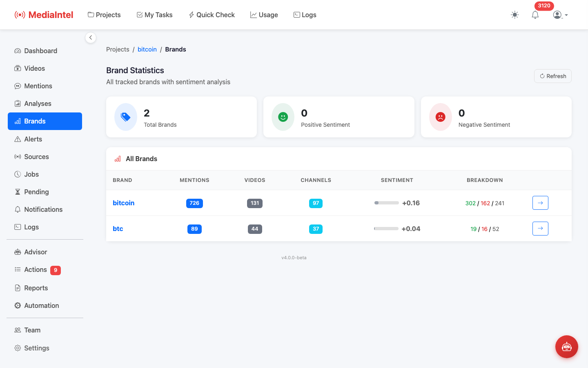Sort table by Mentions column header
The height and width of the screenshot is (368, 588).
pos(194,180)
